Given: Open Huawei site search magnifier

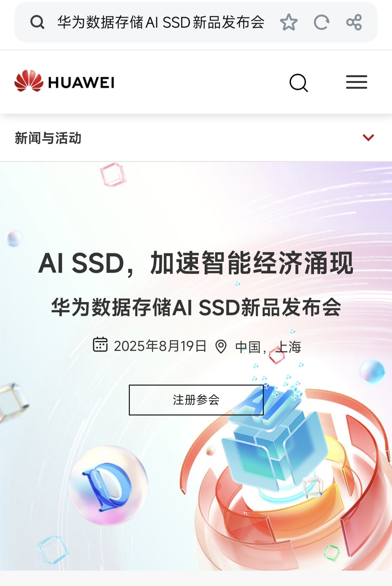Looking at the screenshot, I should click(x=298, y=83).
